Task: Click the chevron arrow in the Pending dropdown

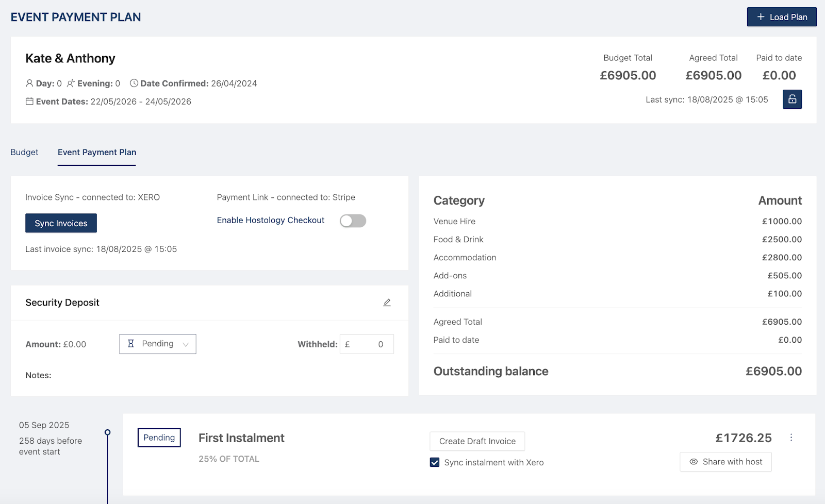Action: [186, 344]
